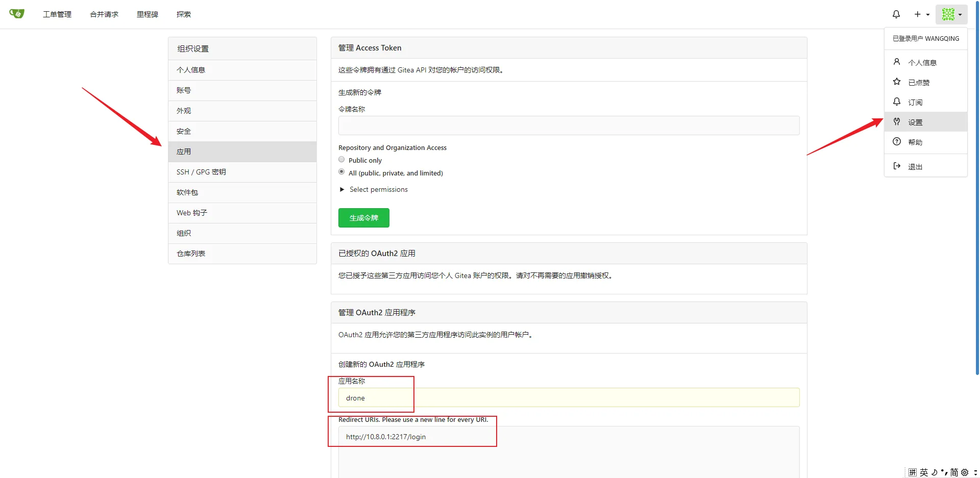Open 设置 in the user menu
Image resolution: width=980 pixels, height=478 pixels.
tap(915, 122)
